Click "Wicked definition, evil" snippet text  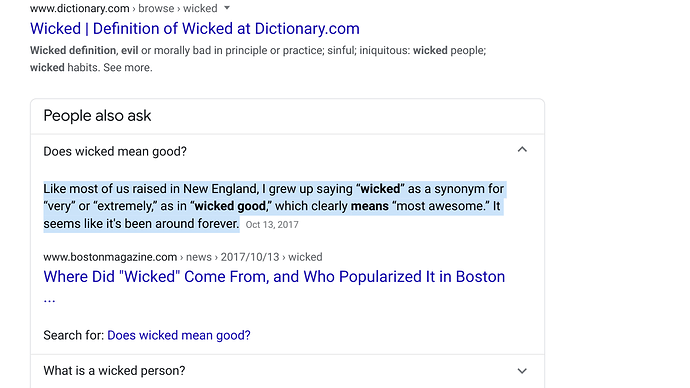84,50
